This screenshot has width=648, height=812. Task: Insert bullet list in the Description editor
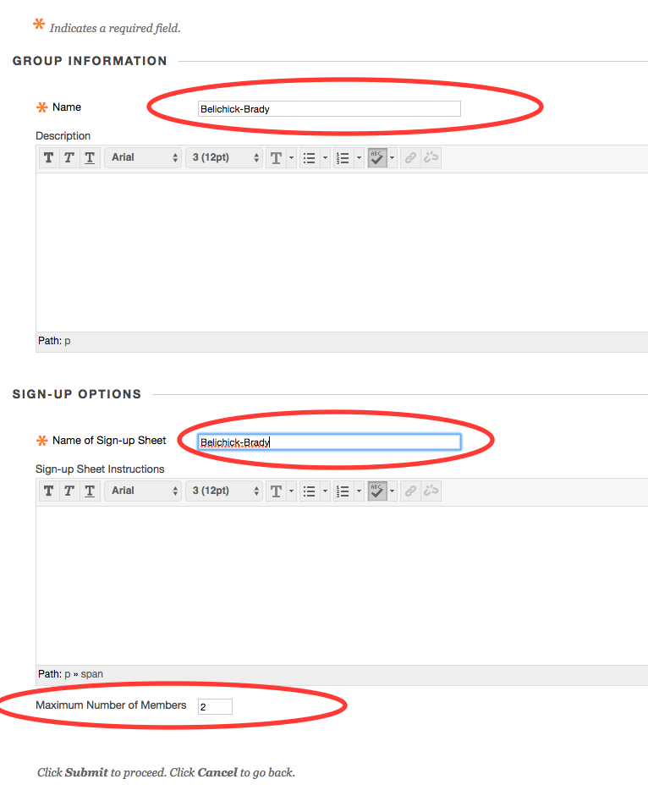[x=310, y=157]
